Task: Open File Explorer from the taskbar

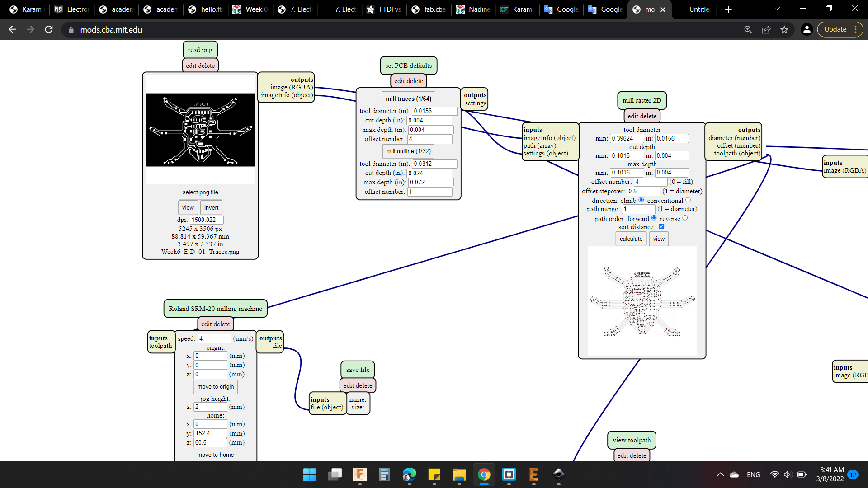Action: [x=459, y=474]
